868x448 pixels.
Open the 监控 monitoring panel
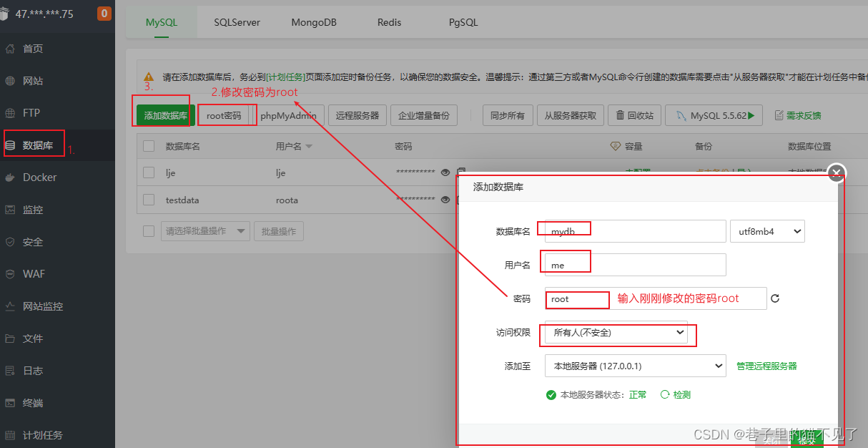point(34,209)
